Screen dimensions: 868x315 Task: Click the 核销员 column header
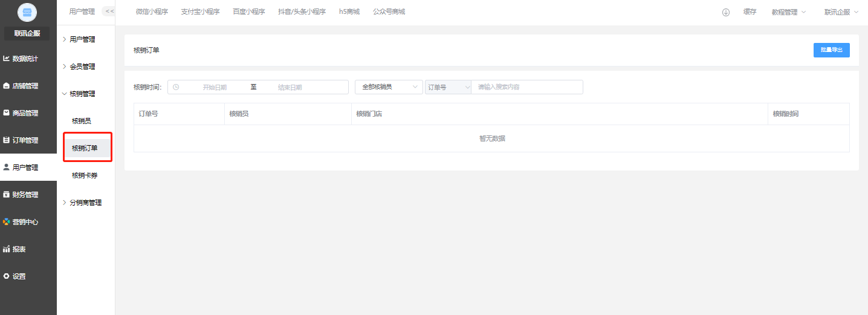tap(239, 114)
